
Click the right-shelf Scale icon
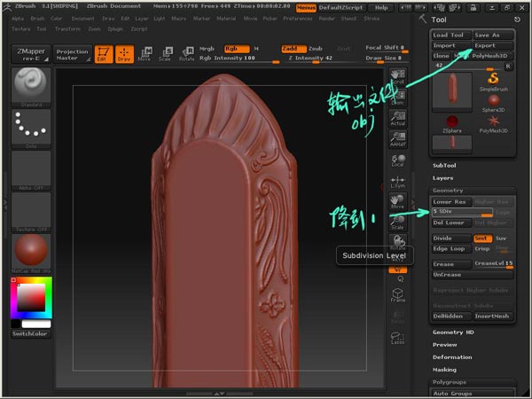[x=397, y=223]
